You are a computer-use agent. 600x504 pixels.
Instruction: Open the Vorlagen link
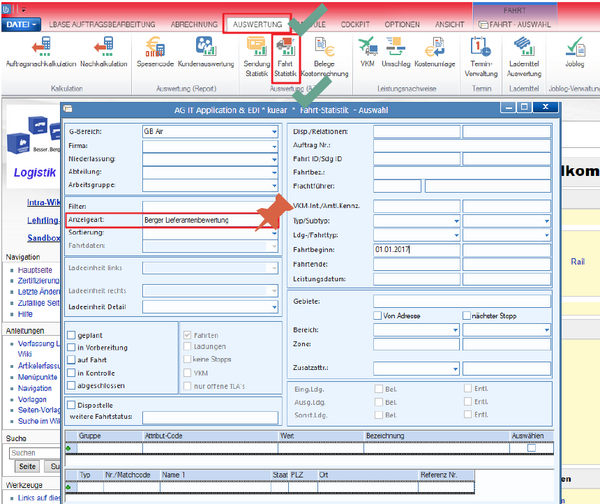[x=32, y=399]
